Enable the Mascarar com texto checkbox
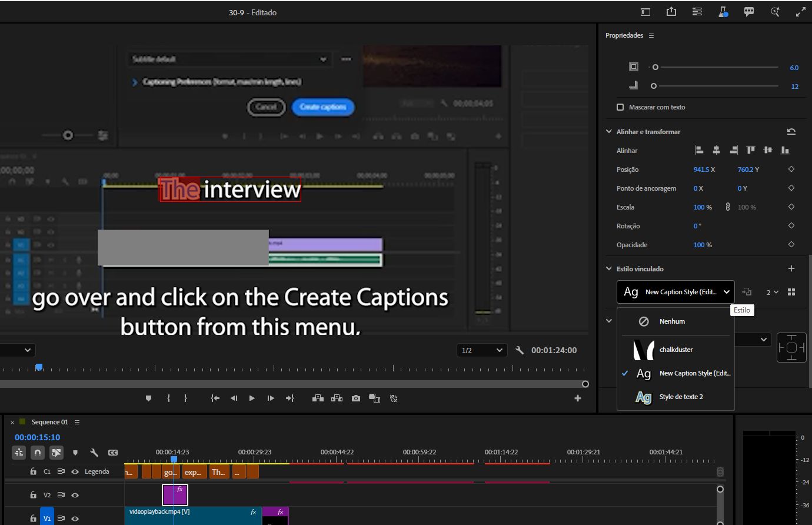The width and height of the screenshot is (812, 525). click(620, 107)
